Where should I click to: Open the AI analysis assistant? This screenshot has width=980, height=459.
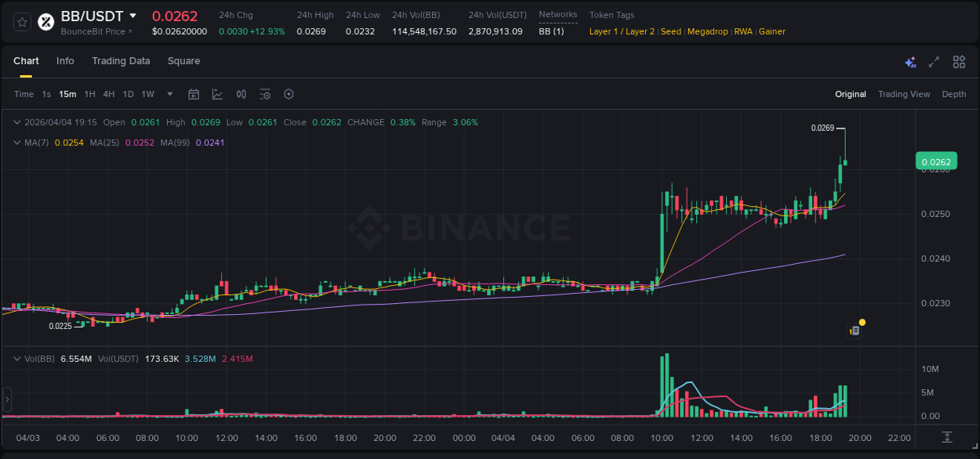(x=909, y=61)
